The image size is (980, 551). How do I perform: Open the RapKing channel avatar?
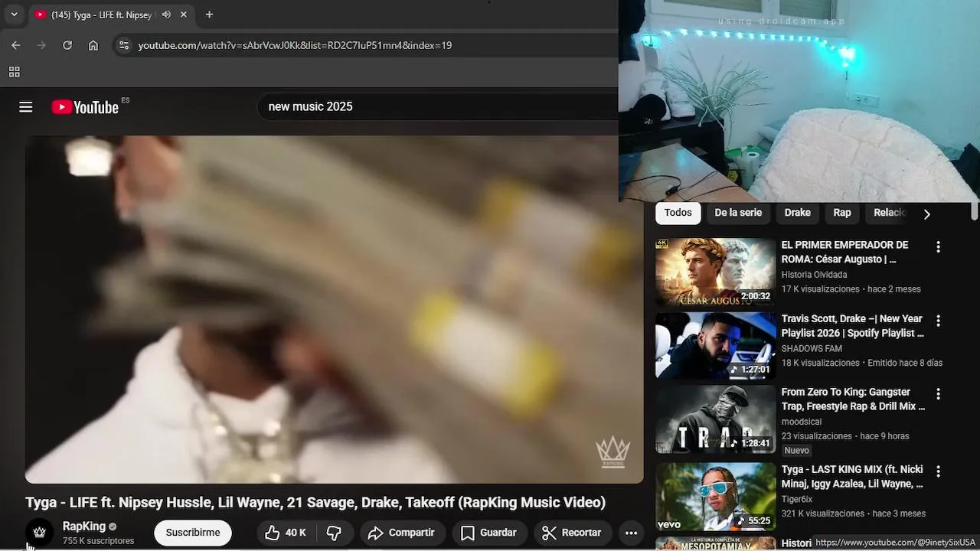40,532
